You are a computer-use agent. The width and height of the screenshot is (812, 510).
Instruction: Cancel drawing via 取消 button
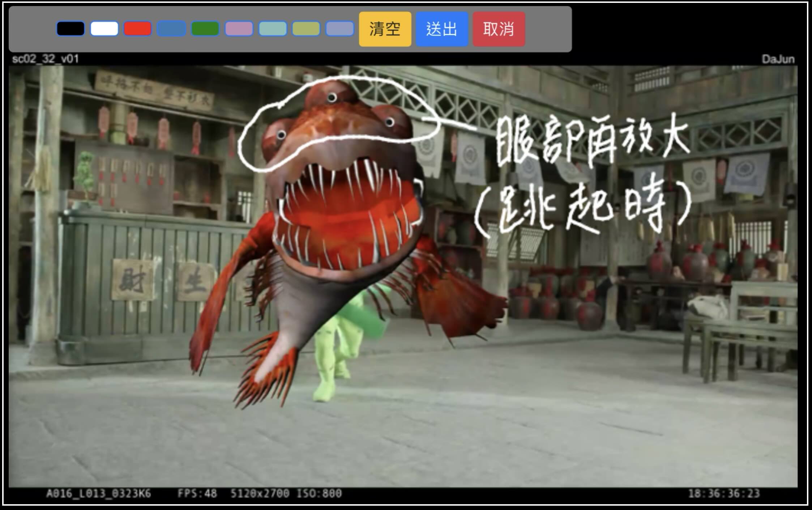tap(499, 29)
